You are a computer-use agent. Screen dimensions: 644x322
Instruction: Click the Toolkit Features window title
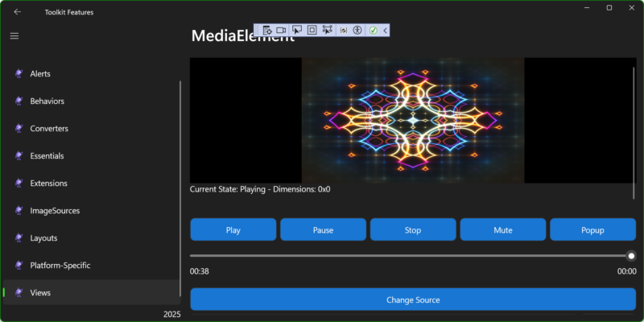click(69, 12)
